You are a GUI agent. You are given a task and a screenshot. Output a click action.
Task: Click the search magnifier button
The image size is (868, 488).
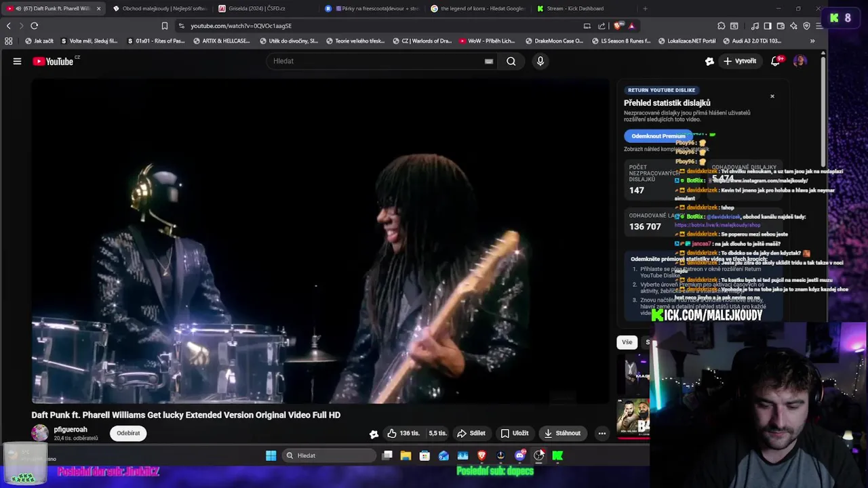point(511,61)
